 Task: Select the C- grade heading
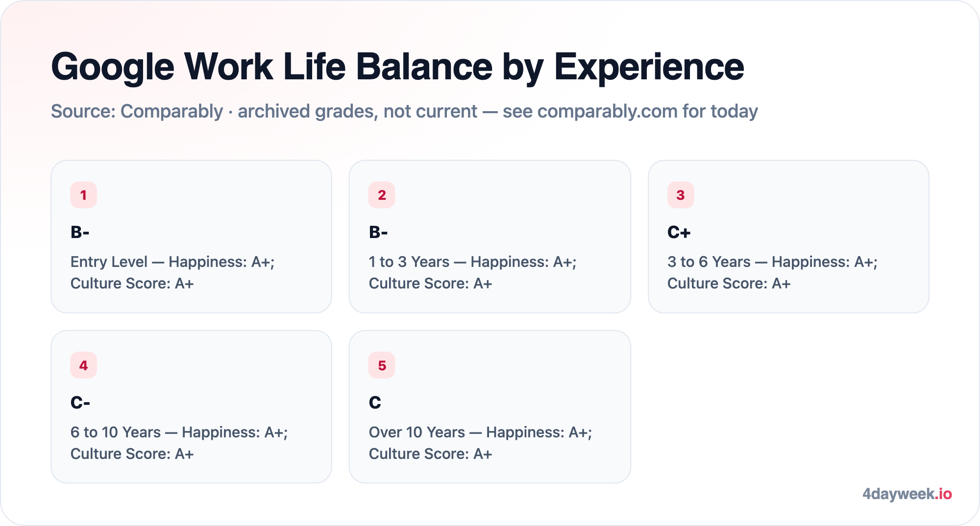click(80, 403)
